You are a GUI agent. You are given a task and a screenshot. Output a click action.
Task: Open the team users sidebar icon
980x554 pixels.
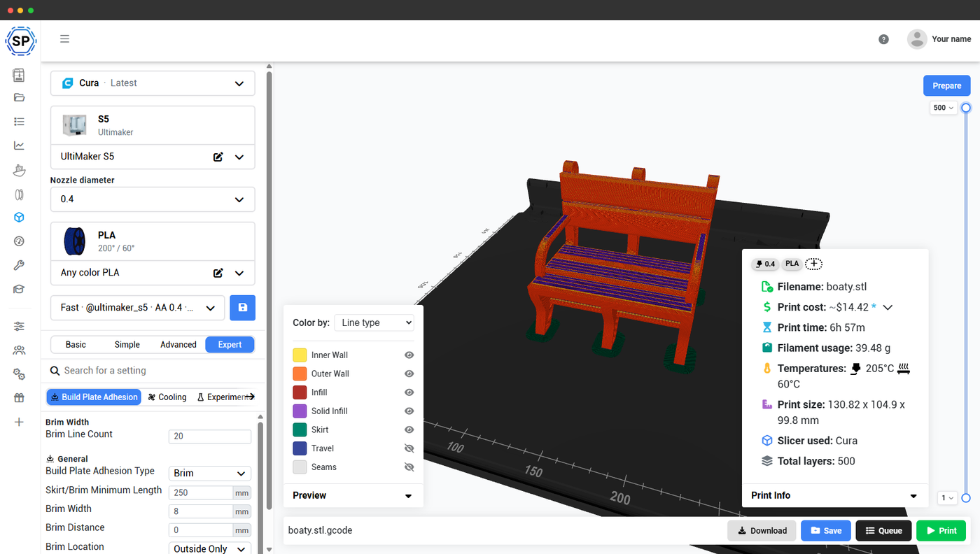[x=19, y=350]
